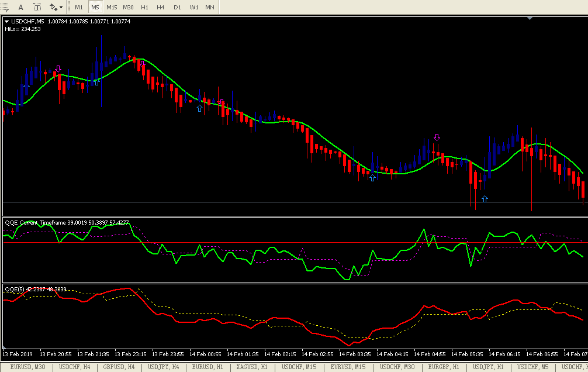Open the EURGBP,H1 chart tab
The height and width of the screenshot is (372, 588).
click(x=444, y=367)
